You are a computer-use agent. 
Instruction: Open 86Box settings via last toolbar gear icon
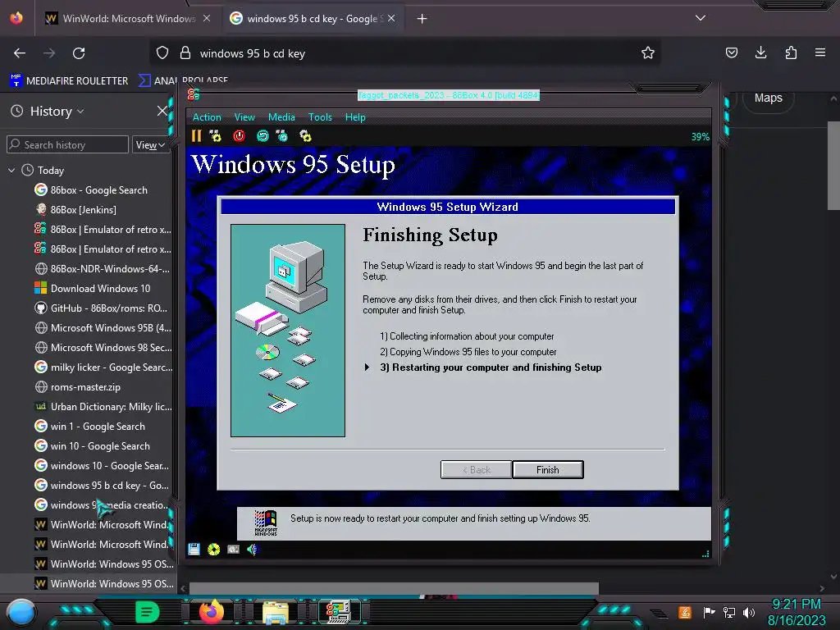(x=305, y=136)
